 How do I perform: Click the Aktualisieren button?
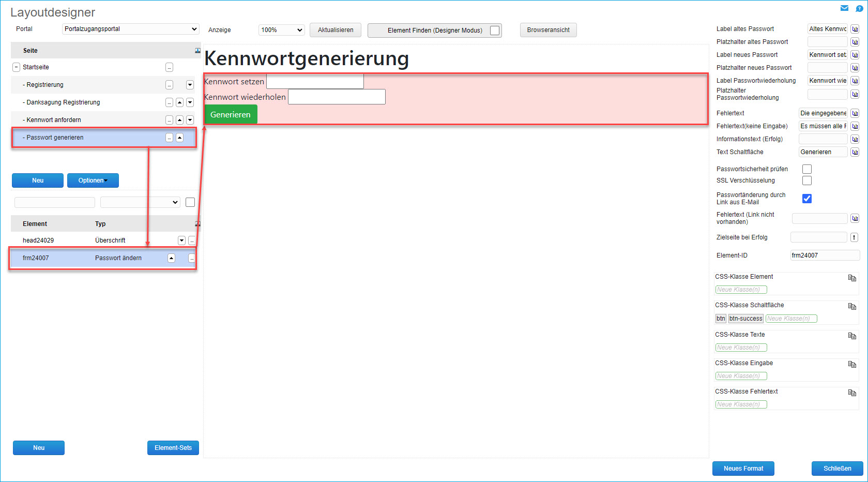336,30
